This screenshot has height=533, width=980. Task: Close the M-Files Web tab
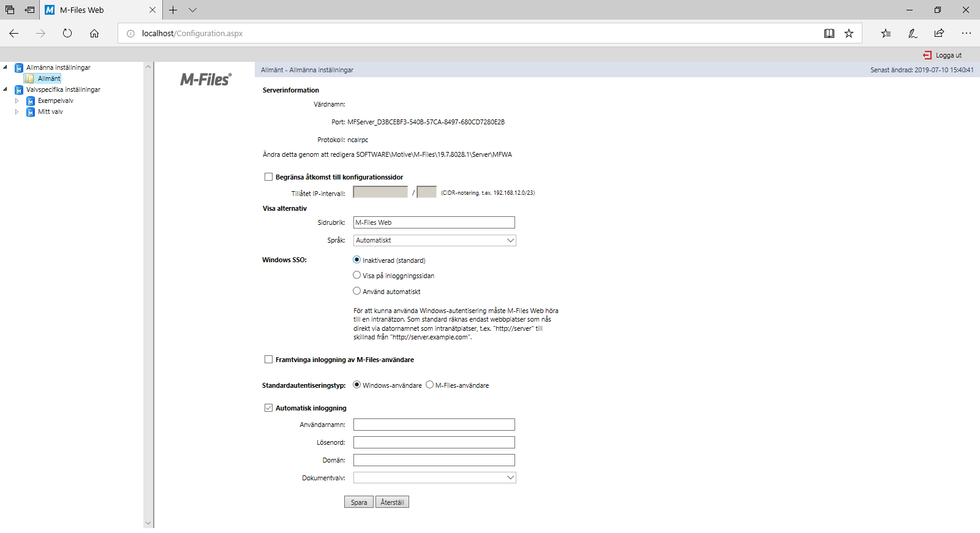pos(153,10)
